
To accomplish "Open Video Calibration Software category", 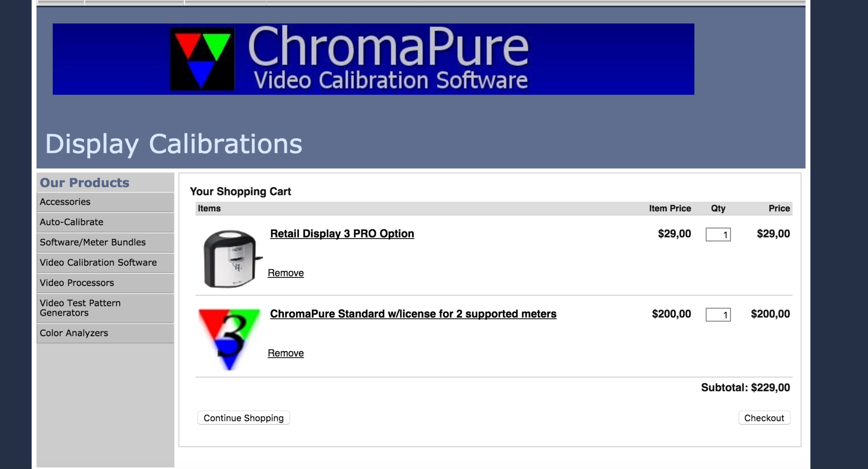I will (105, 263).
